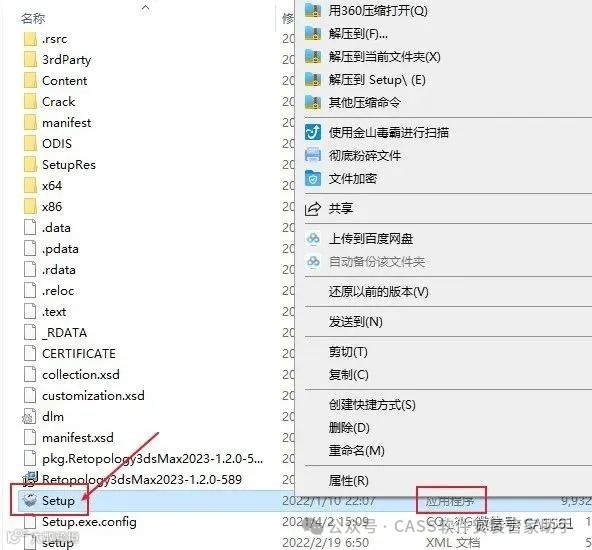Viewport: 592px width, 550px height.
Task: Click the Crack folder icon
Action: pyautogui.click(x=30, y=102)
